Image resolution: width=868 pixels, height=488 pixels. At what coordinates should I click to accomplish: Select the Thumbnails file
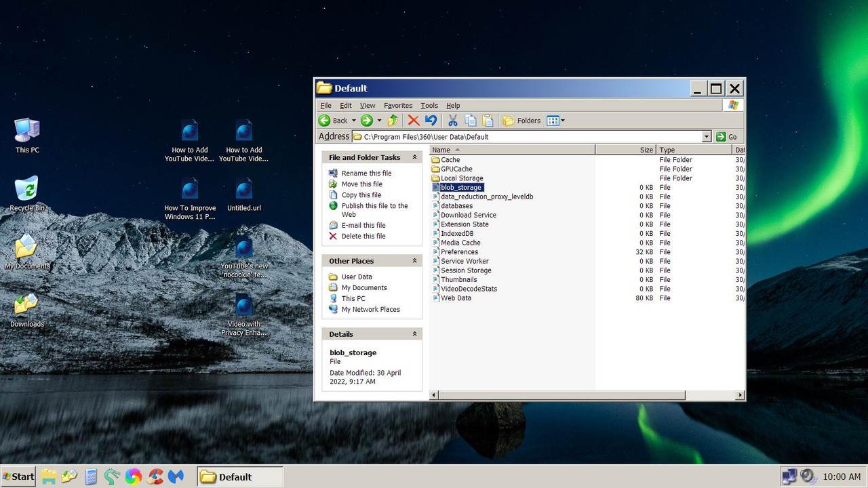458,280
